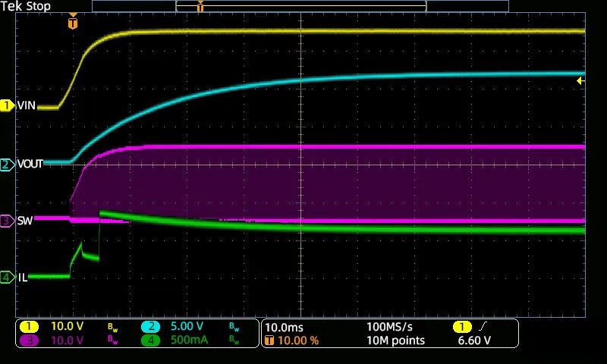This screenshot has width=607, height=364.
Task: Click the yellow trigger level arrow
Action: (580, 81)
